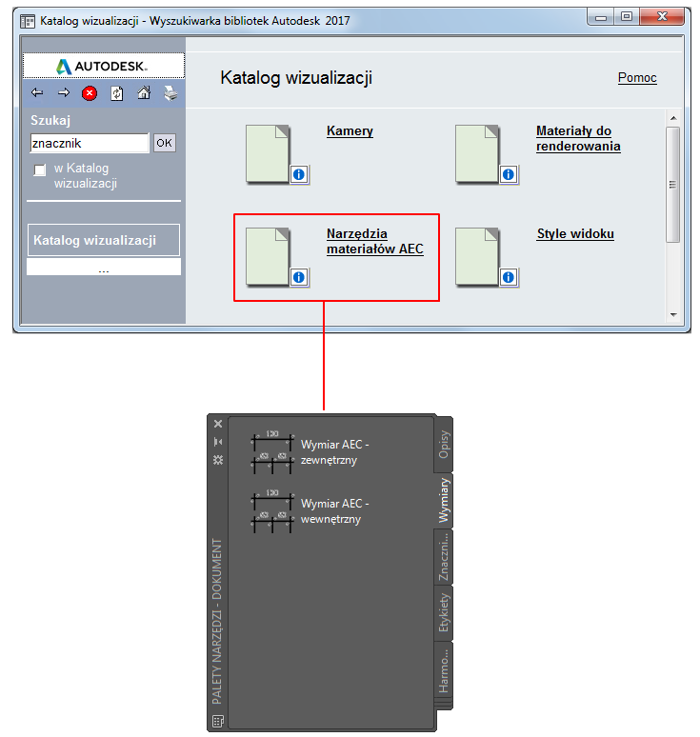Toggle 'w Katalog wizualizacji' checkbox
The width and height of the screenshot is (700, 737).
(x=40, y=169)
